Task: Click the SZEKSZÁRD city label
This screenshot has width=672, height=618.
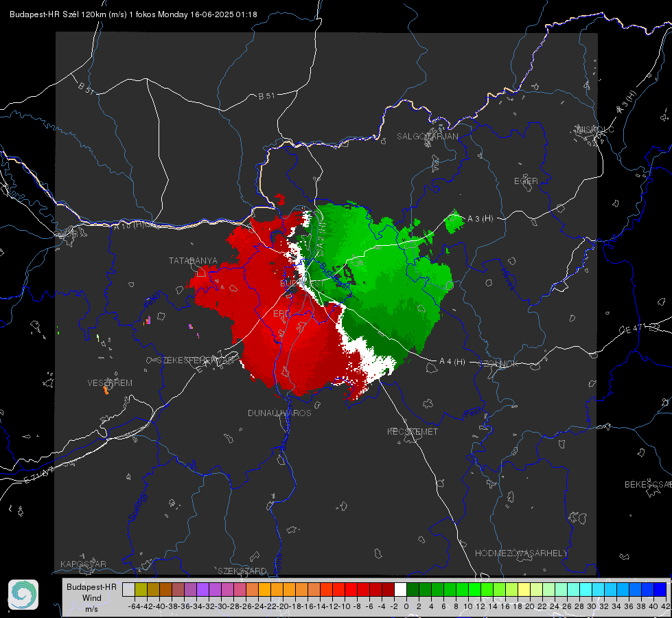Action: click(242, 571)
